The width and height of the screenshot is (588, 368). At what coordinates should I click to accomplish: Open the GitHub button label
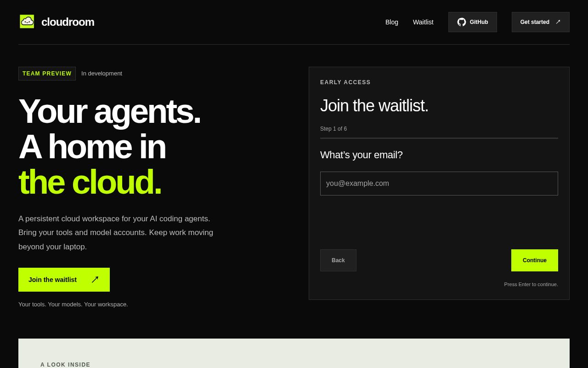(479, 22)
